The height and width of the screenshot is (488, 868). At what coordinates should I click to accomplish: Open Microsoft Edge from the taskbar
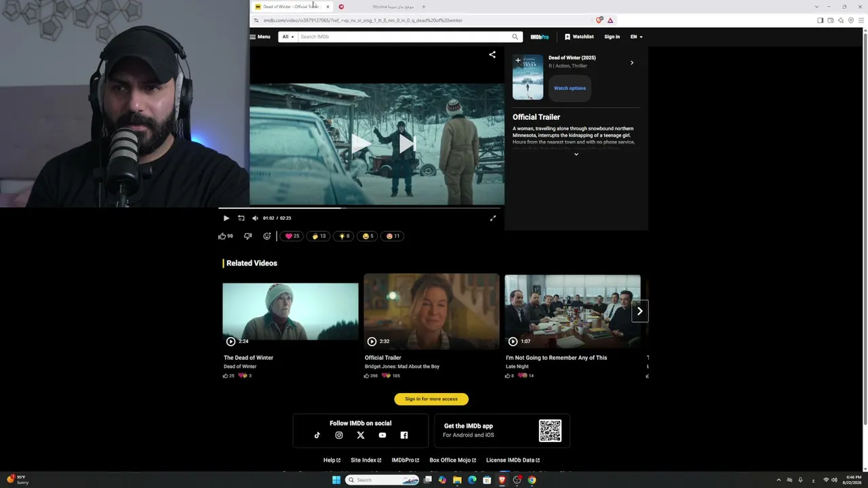point(472,480)
